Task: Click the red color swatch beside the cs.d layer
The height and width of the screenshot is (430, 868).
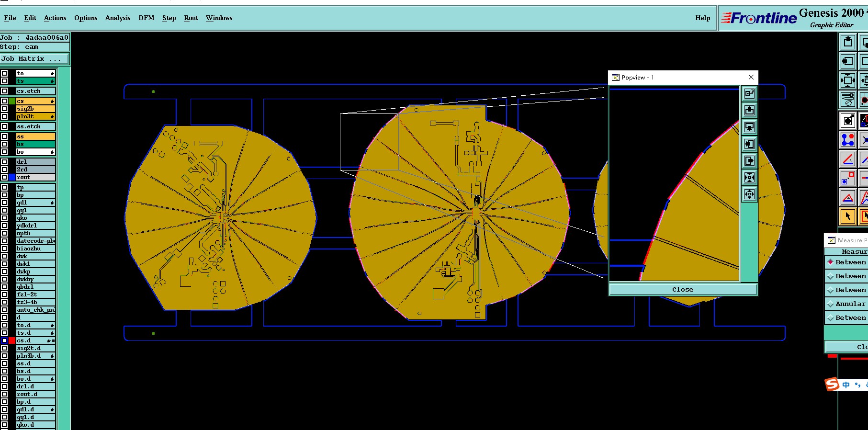Action: click(x=12, y=340)
